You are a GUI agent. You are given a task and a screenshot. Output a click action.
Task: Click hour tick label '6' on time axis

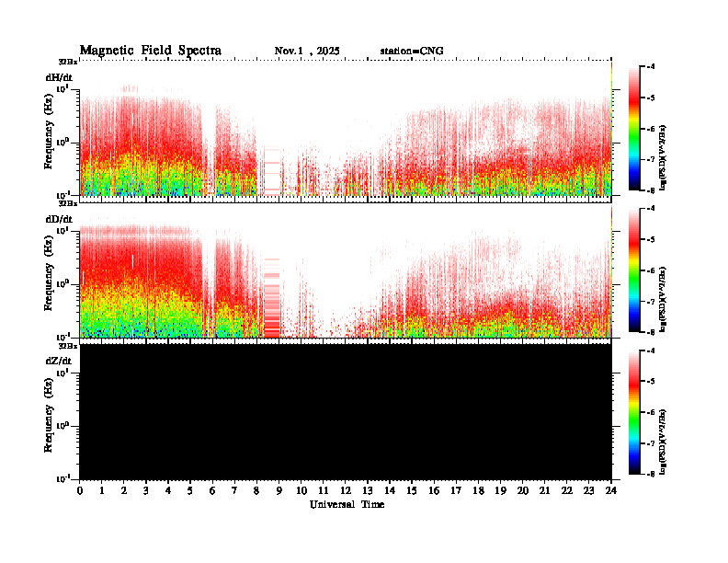(x=212, y=490)
